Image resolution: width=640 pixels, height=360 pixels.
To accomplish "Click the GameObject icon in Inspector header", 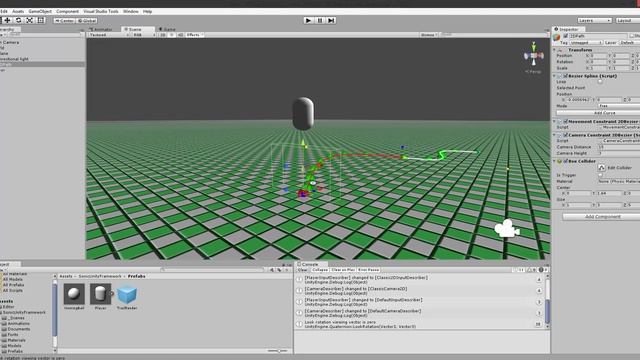I will [557, 38].
